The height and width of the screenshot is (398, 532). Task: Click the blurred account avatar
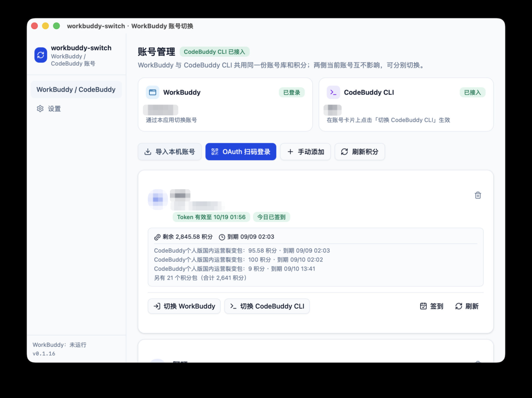click(158, 199)
